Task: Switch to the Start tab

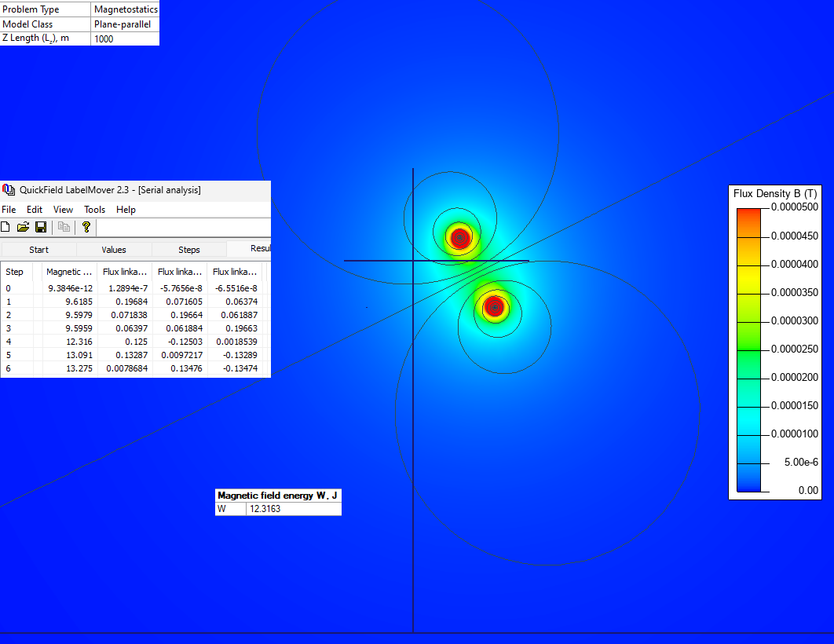Action: coord(38,250)
